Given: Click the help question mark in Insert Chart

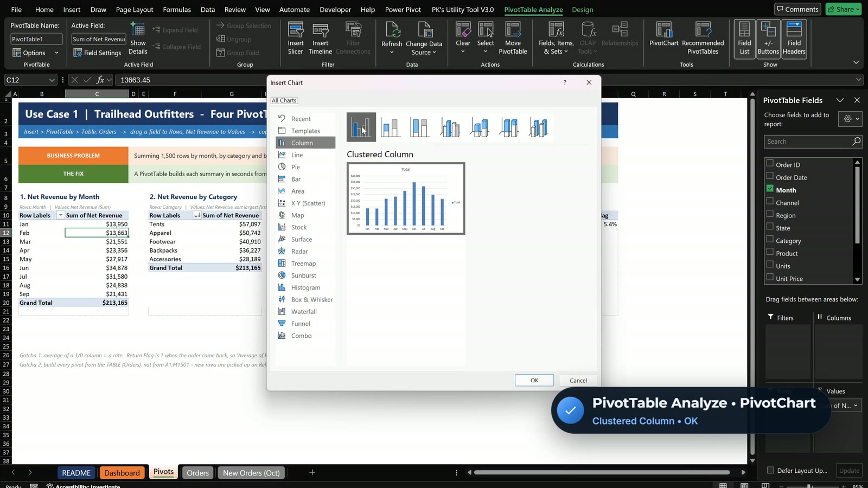Looking at the screenshot, I should click(x=565, y=82).
